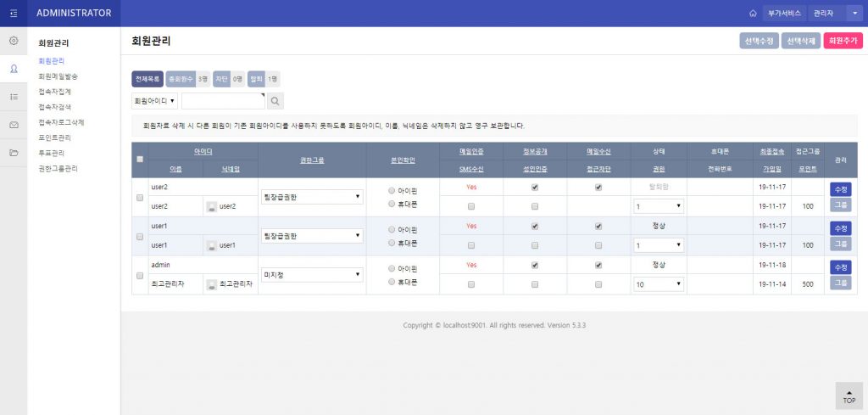
Task: Open 회원메일발송 in the left menu
Action: pyautogui.click(x=58, y=76)
